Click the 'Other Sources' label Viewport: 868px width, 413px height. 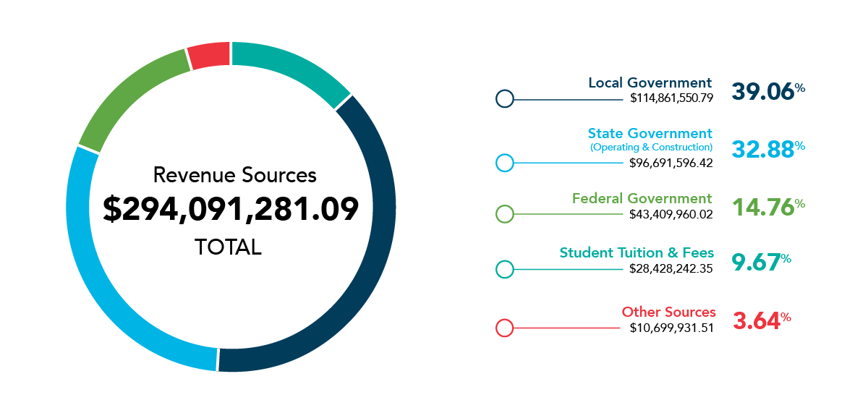point(669,312)
